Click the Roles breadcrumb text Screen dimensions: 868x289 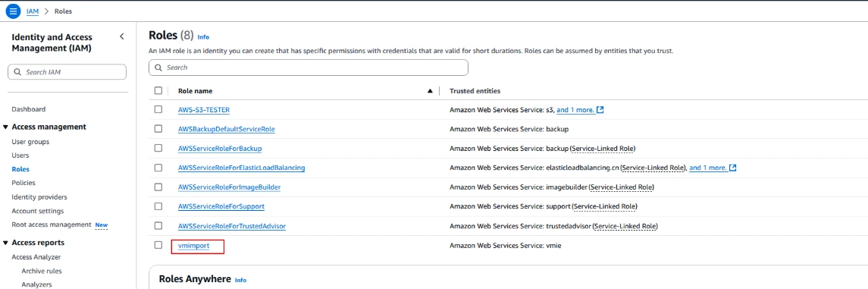63,11
